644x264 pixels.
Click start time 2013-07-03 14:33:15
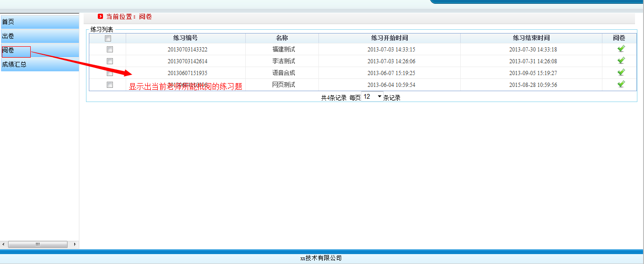click(391, 49)
